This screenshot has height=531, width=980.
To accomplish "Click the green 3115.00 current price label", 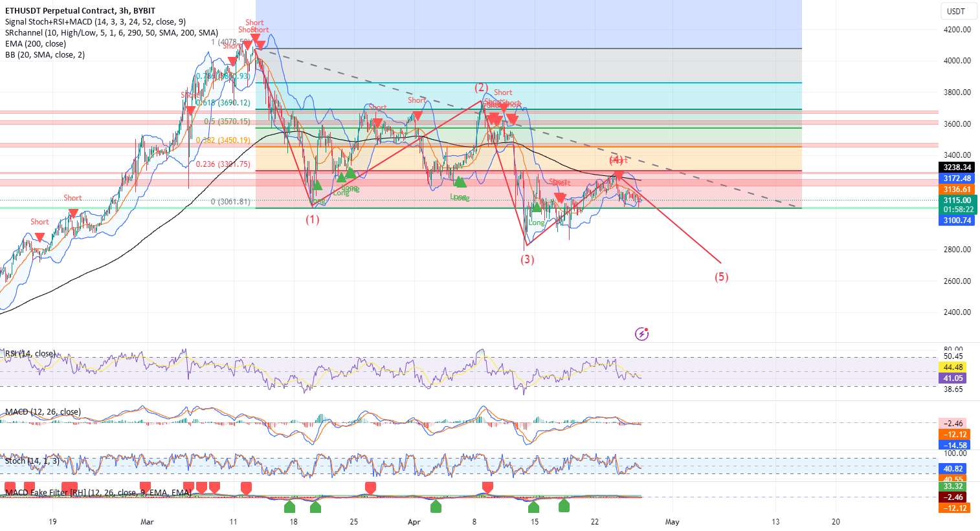I will click(957, 200).
